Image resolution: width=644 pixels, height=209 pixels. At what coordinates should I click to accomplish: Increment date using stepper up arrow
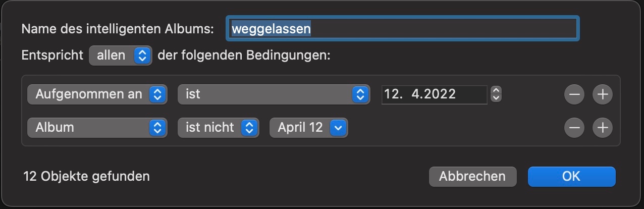(496, 91)
